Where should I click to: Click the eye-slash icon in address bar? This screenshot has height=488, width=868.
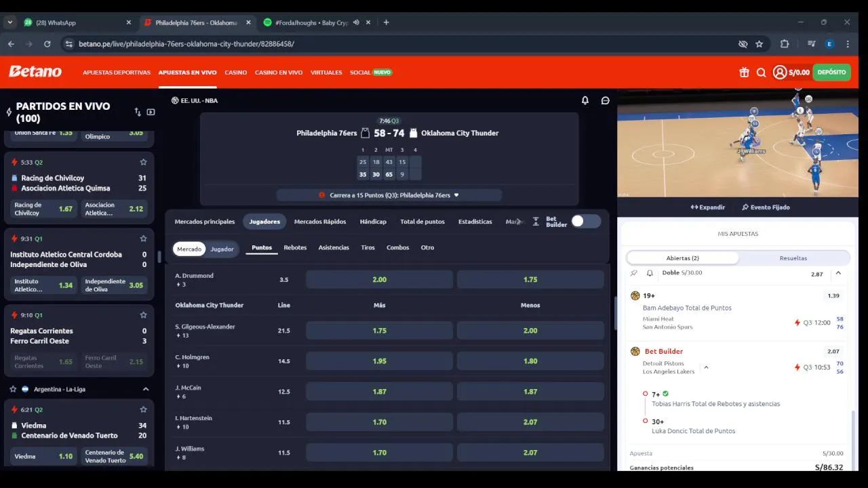coord(743,44)
